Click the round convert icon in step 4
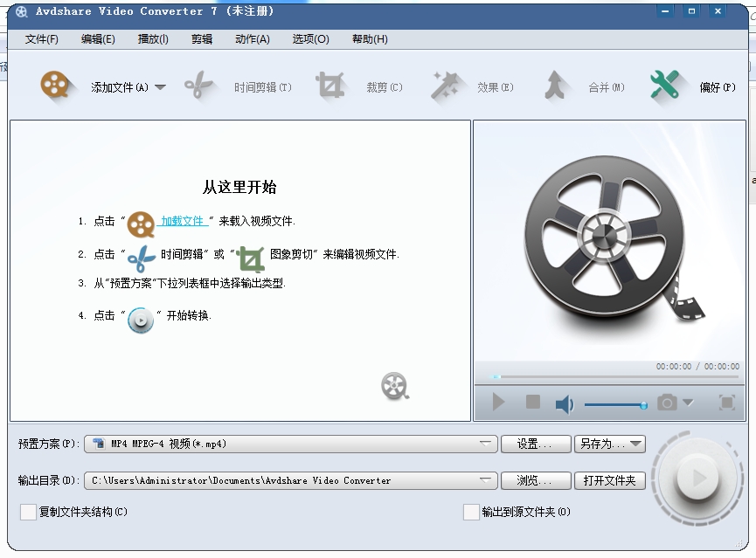The height and width of the screenshot is (558, 756). coord(141,320)
